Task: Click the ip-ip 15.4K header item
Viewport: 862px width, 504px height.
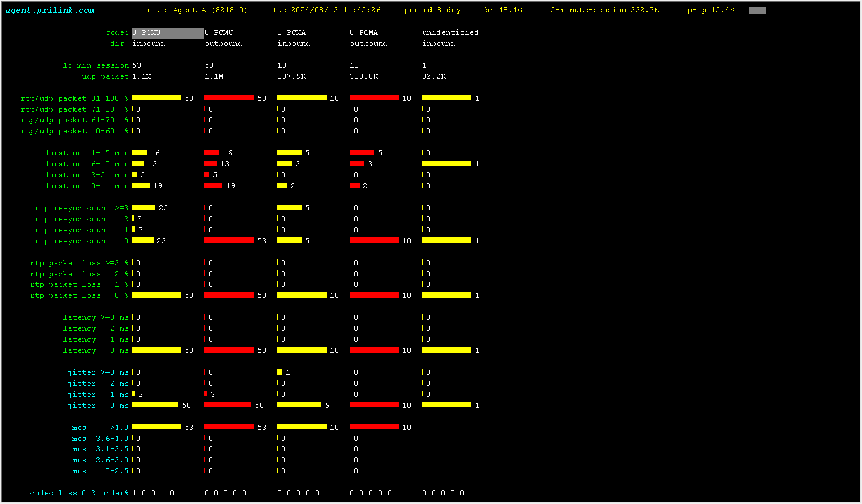Action: [708, 10]
